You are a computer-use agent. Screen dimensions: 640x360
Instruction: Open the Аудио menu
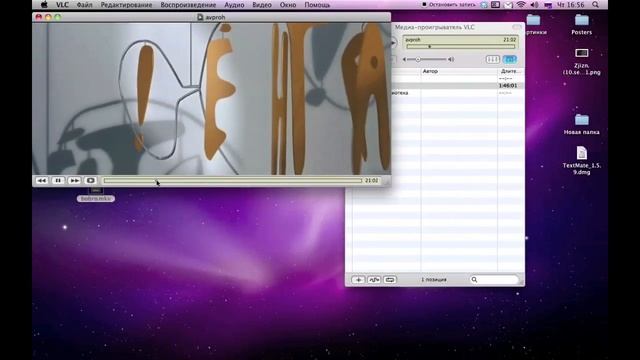234,5
